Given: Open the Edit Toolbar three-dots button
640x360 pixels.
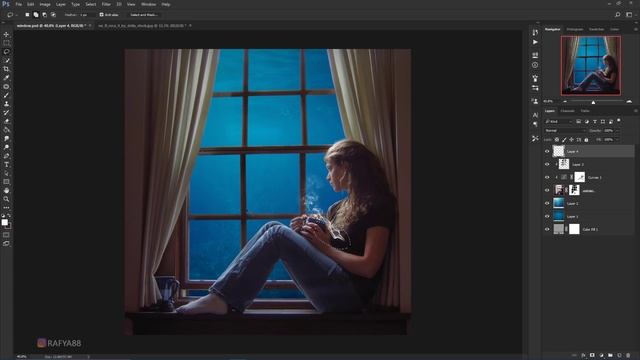Looking at the screenshot, I should 6,208.
